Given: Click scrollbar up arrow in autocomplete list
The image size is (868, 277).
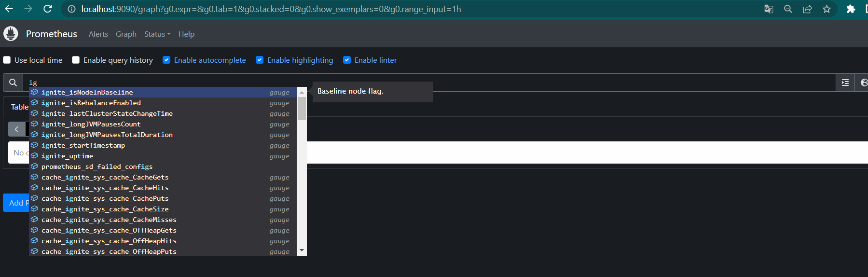Looking at the screenshot, I should (x=302, y=92).
